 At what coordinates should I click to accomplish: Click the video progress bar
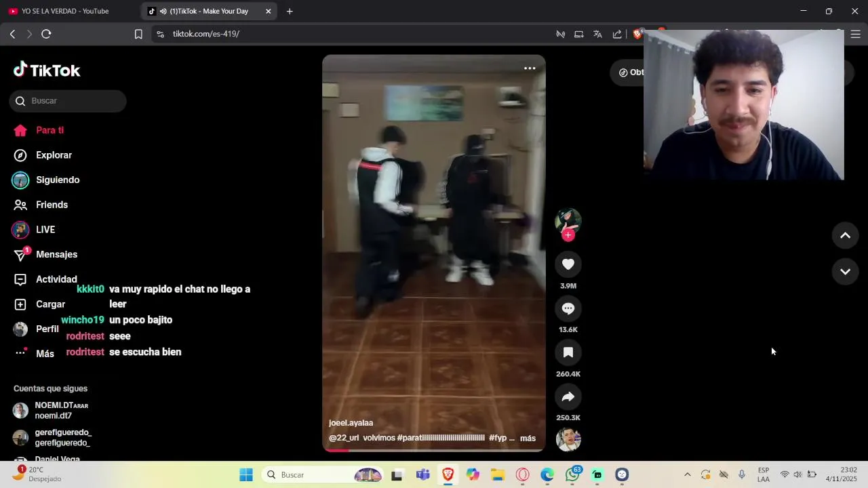pos(434,450)
